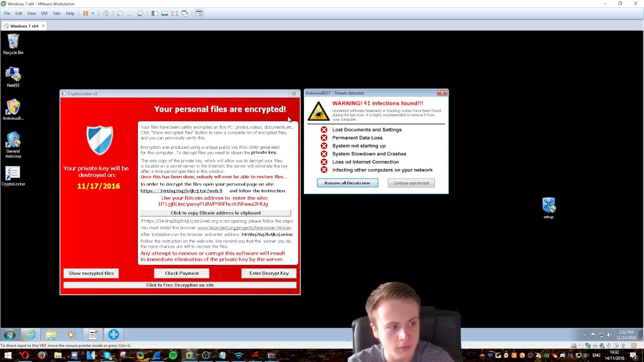This screenshot has width=644, height=362.
Task: Toggle the thumbnail bar view icon
Action: 165,14
